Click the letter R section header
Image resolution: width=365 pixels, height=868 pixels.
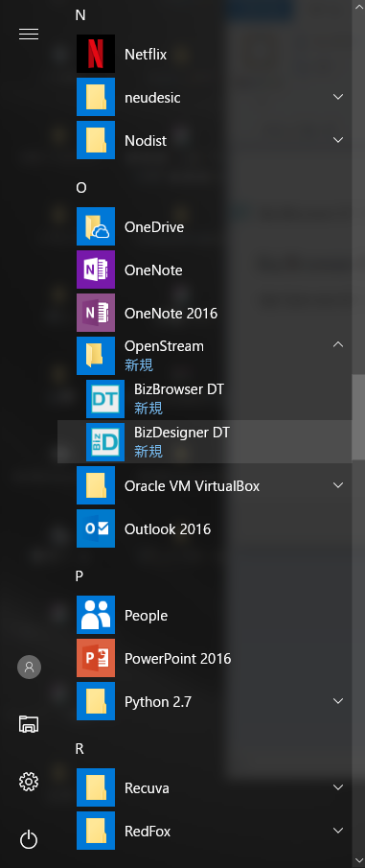[80, 749]
